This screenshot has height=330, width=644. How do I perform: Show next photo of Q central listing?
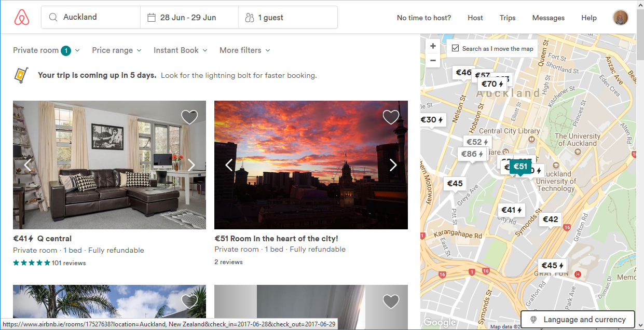click(x=191, y=165)
